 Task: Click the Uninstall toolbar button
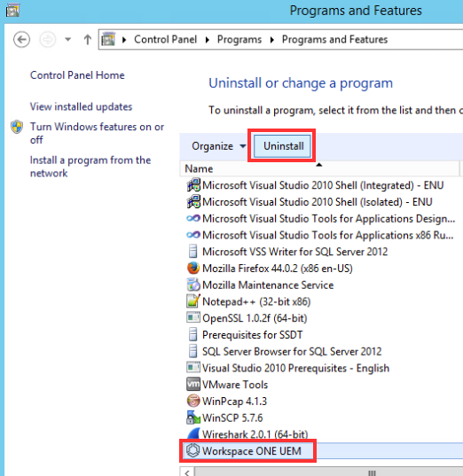click(283, 146)
